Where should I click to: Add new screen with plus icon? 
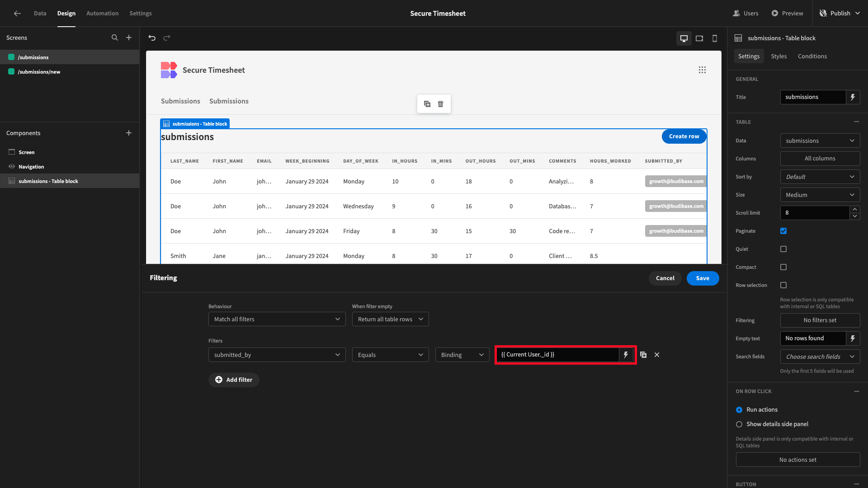(129, 38)
